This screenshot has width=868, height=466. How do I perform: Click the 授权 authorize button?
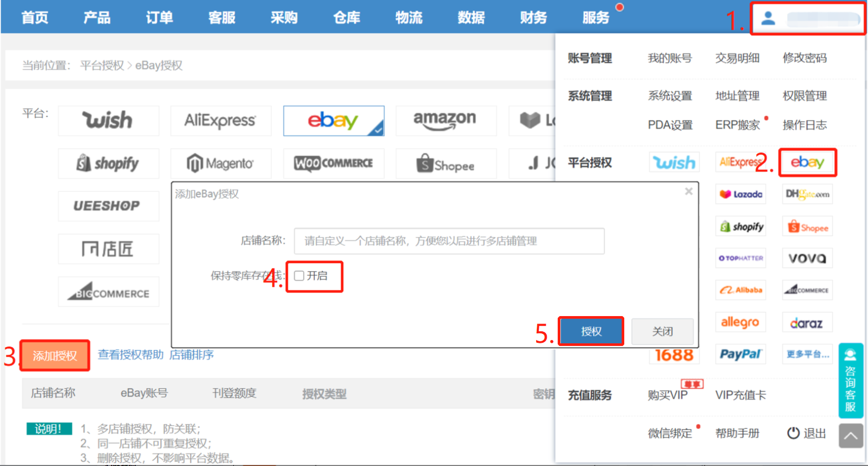591,331
